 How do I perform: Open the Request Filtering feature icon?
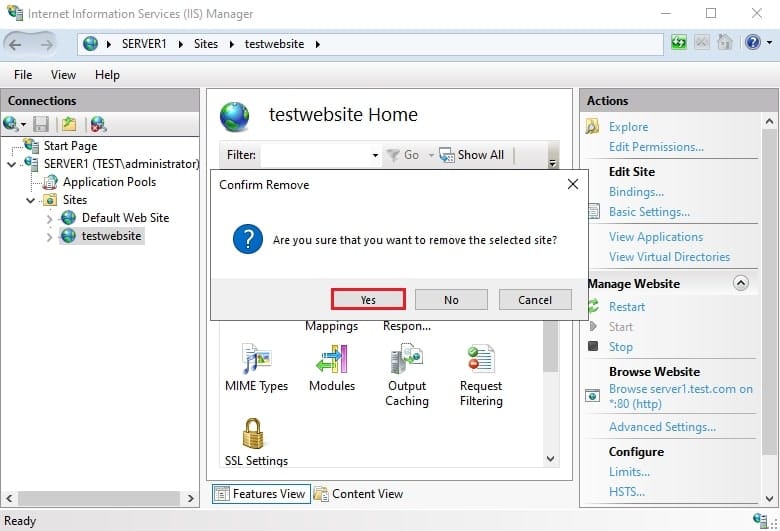click(481, 375)
